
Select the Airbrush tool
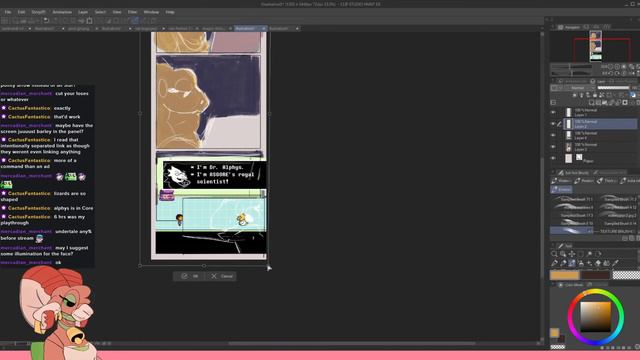coord(581,263)
